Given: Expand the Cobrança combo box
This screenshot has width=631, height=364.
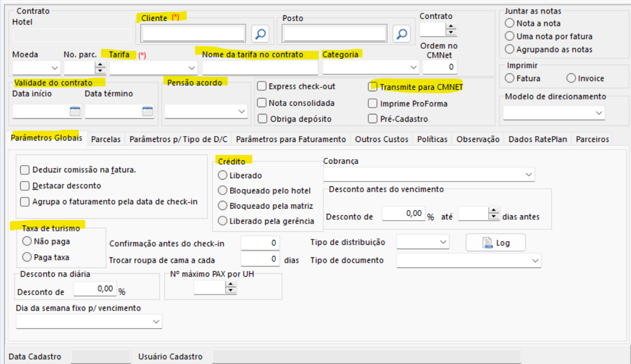Looking at the screenshot, I should click(x=529, y=174).
